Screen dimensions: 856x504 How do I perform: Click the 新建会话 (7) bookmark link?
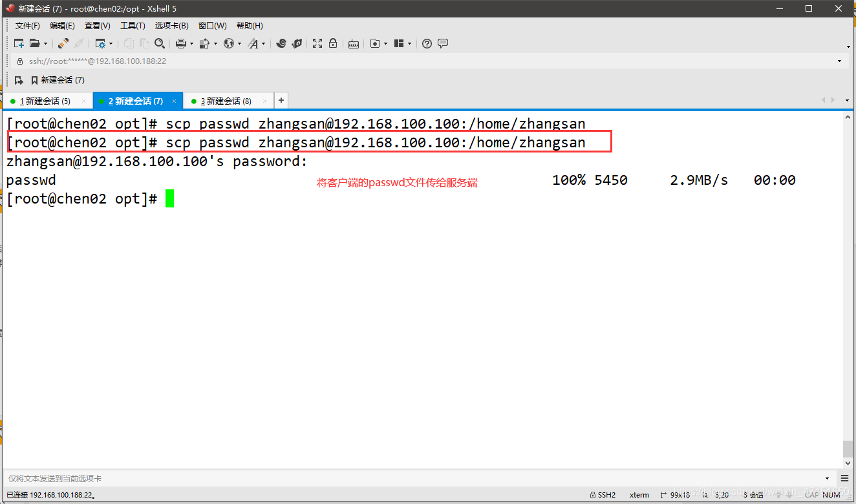58,80
